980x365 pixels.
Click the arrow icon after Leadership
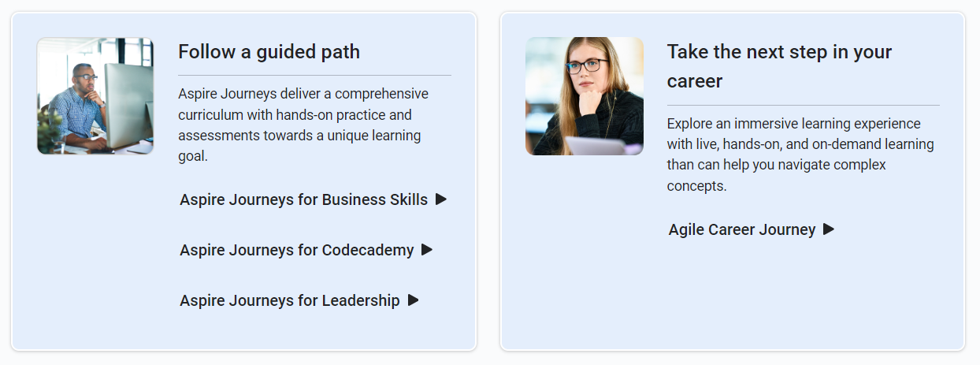(413, 300)
